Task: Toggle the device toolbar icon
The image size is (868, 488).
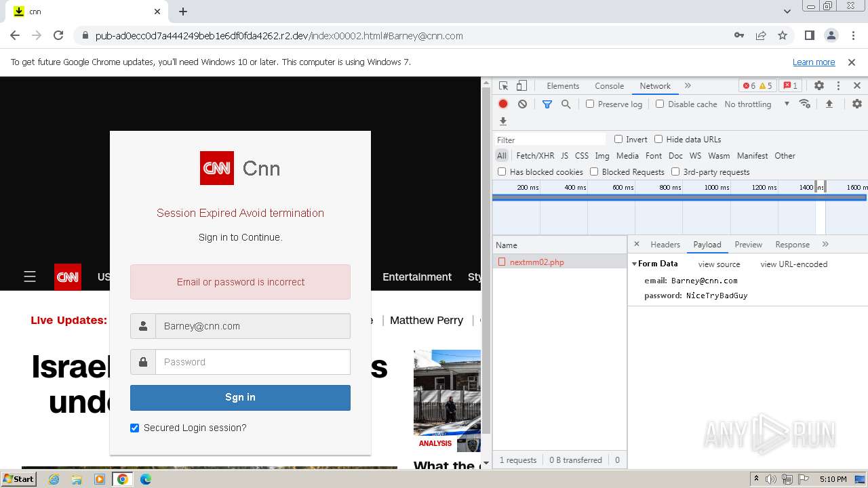Action: [521, 86]
